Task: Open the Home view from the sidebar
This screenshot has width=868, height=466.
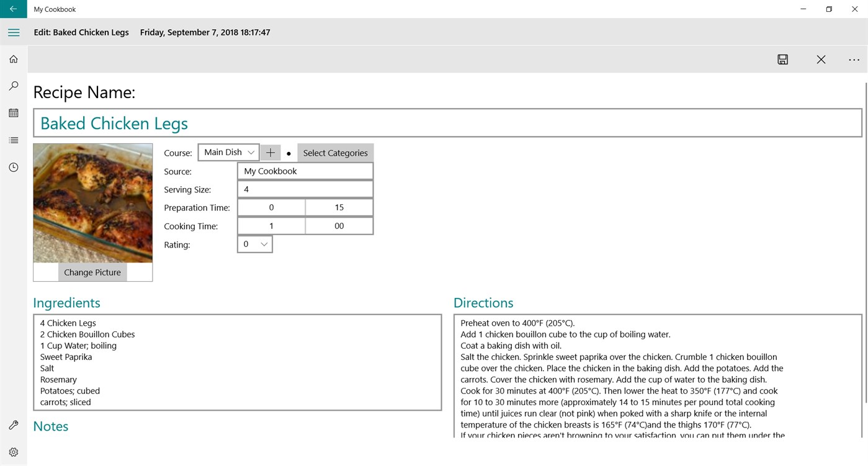Action: [x=13, y=58]
